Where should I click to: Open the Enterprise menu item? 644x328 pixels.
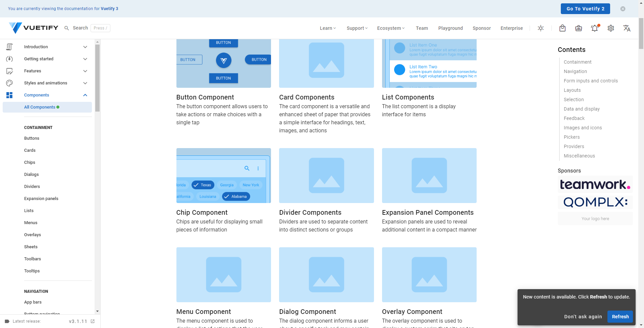(512, 28)
